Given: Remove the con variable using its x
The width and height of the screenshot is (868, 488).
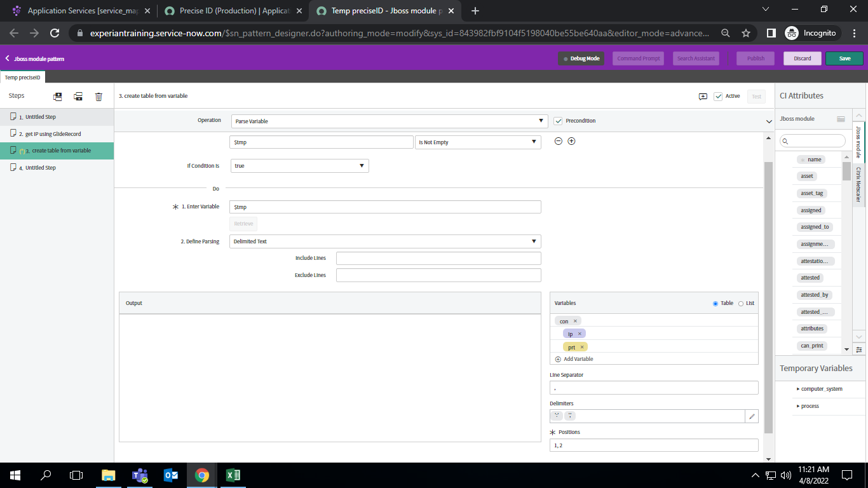Looking at the screenshot, I should [x=575, y=322].
